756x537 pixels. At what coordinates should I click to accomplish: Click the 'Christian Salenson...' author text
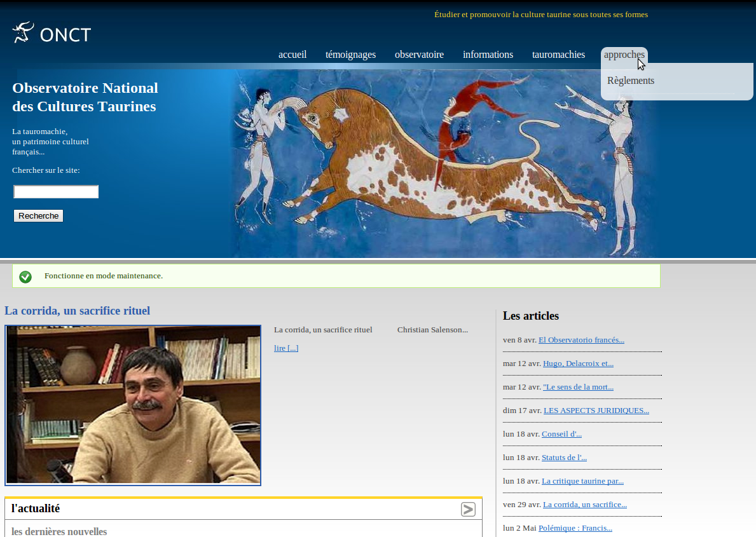(432, 330)
